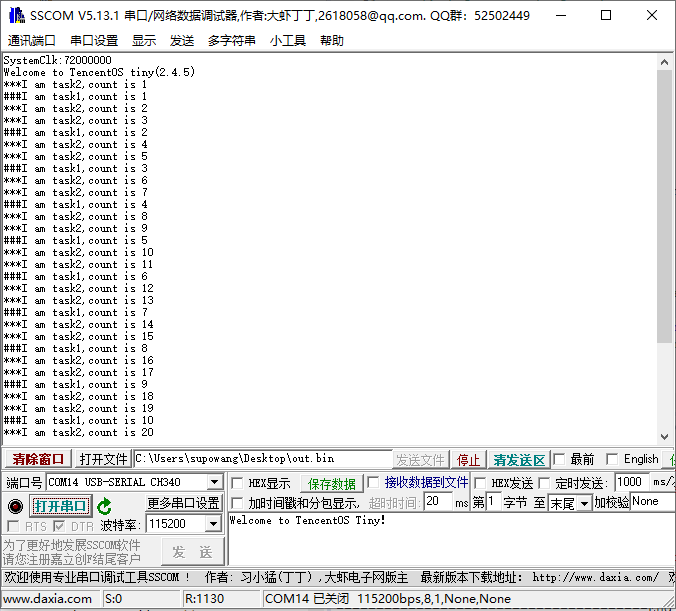Open the 通讯端口 menu
This screenshot has width=676, height=611.
tap(31, 41)
